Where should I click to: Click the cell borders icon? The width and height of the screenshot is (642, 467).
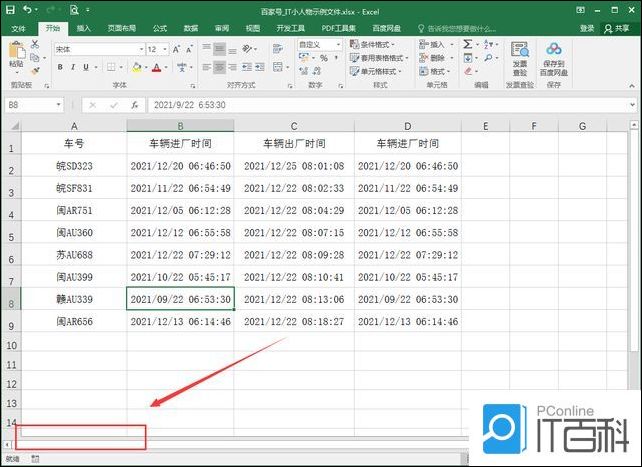point(111,67)
